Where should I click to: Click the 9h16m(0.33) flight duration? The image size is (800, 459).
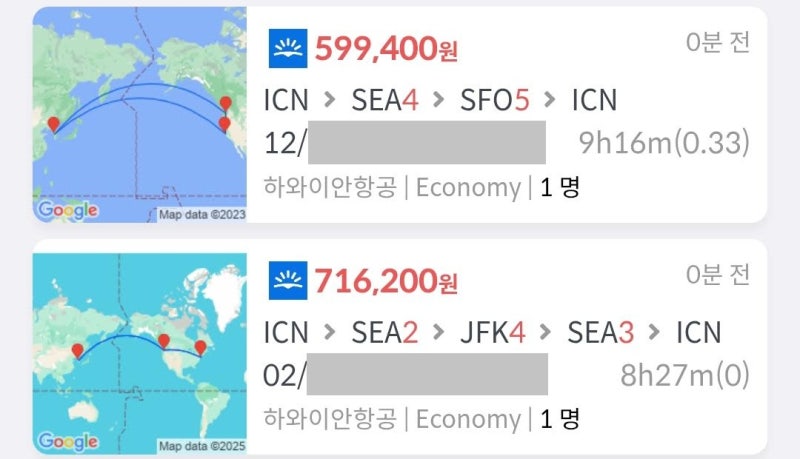664,143
